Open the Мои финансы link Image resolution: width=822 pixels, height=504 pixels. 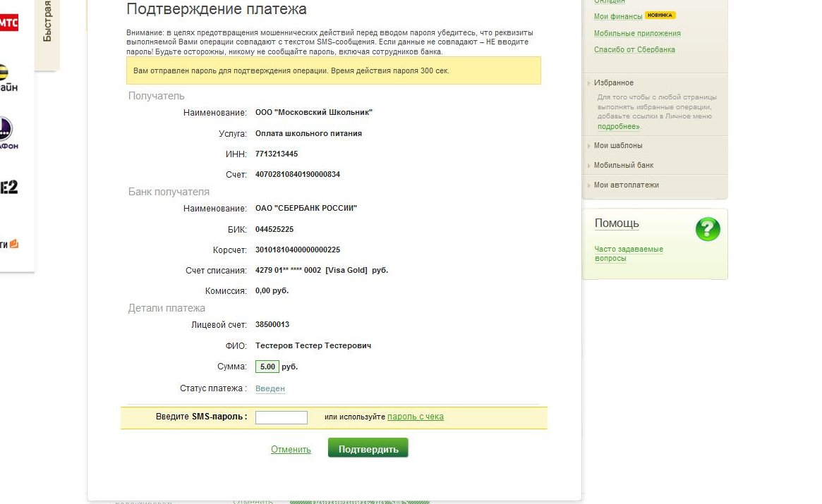(618, 16)
